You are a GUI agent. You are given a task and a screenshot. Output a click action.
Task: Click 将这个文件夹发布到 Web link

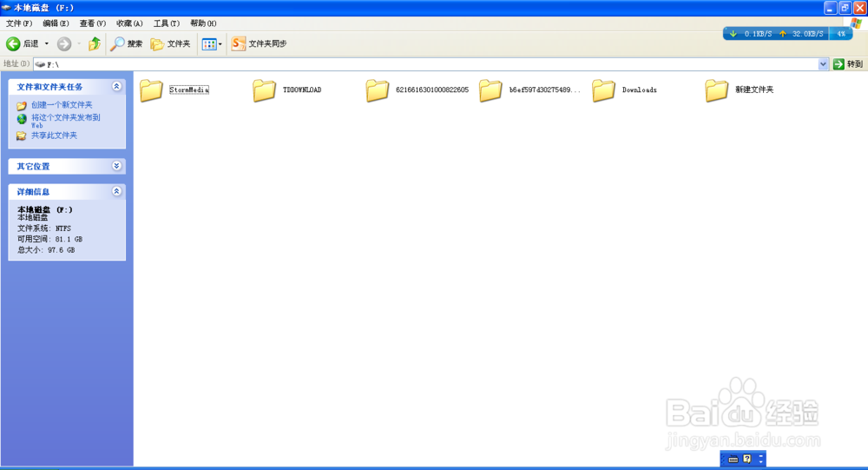(65, 121)
